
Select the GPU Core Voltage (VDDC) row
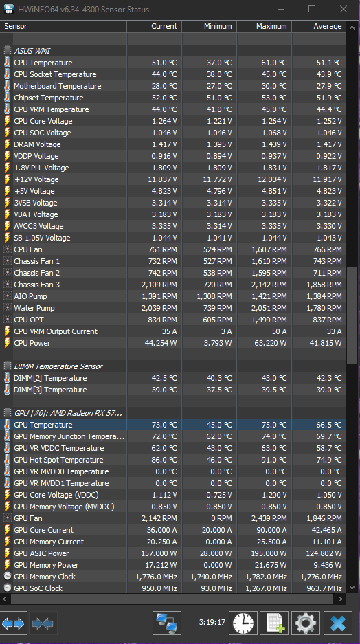pyautogui.click(x=173, y=495)
